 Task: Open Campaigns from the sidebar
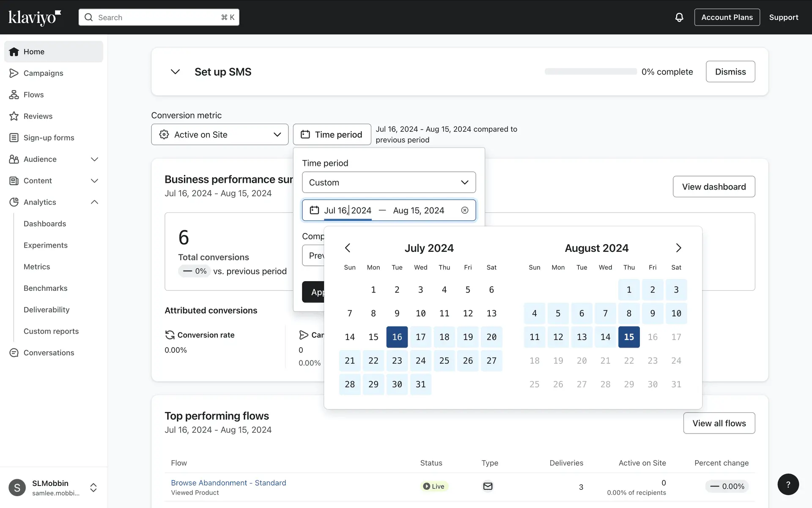pyautogui.click(x=43, y=73)
